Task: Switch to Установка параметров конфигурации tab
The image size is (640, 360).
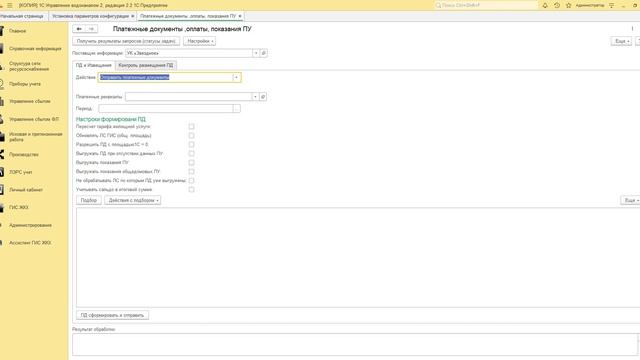Action: (90, 16)
